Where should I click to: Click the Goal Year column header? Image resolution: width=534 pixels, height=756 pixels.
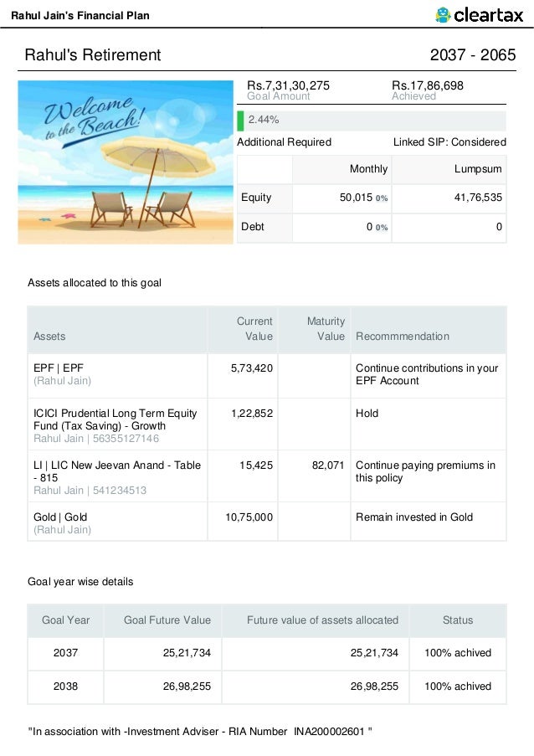click(x=66, y=620)
